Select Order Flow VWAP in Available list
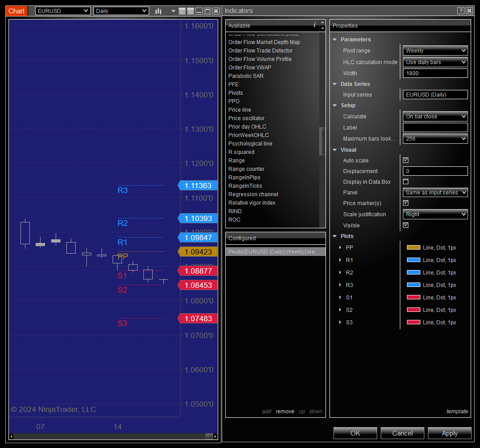Image resolution: width=480 pixels, height=448 pixels. pyautogui.click(x=249, y=67)
